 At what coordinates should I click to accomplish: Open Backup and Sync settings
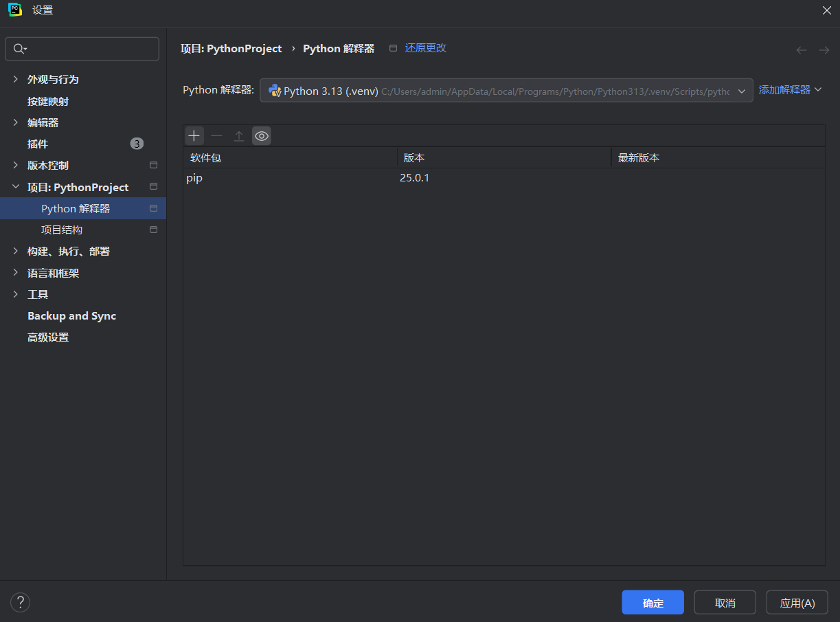coord(72,315)
